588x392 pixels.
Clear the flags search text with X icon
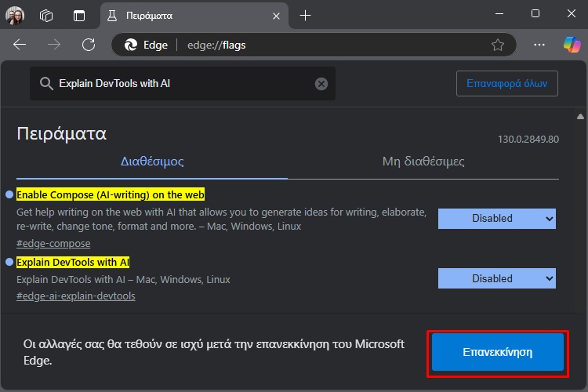point(321,84)
